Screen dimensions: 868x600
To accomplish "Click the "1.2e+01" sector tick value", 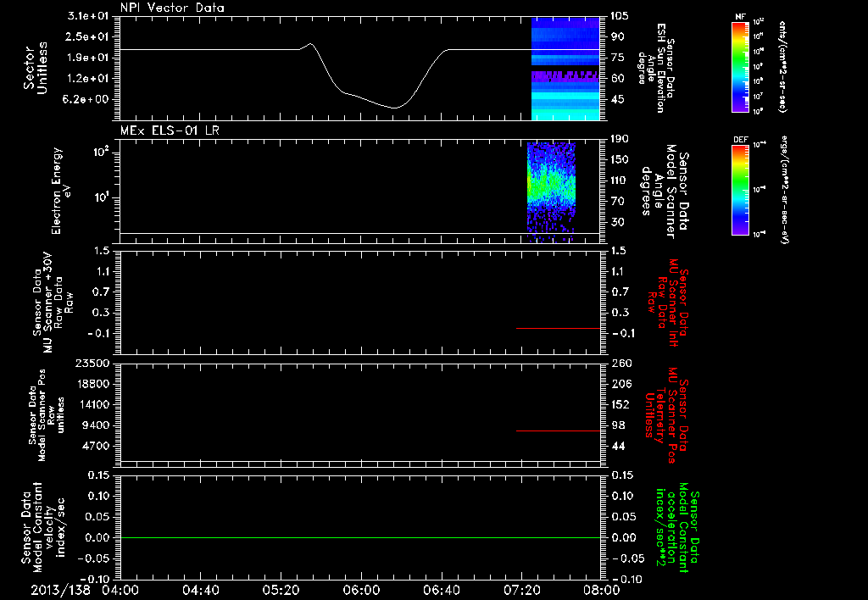I will click(x=88, y=79).
